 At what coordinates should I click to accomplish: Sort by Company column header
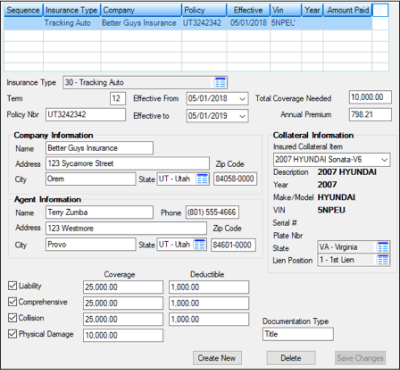(141, 10)
